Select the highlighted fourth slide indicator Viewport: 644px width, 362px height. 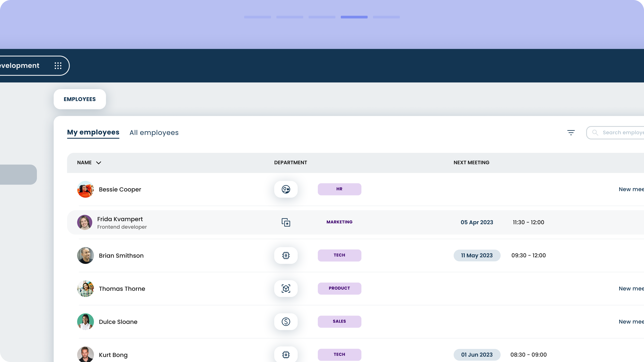tap(354, 17)
